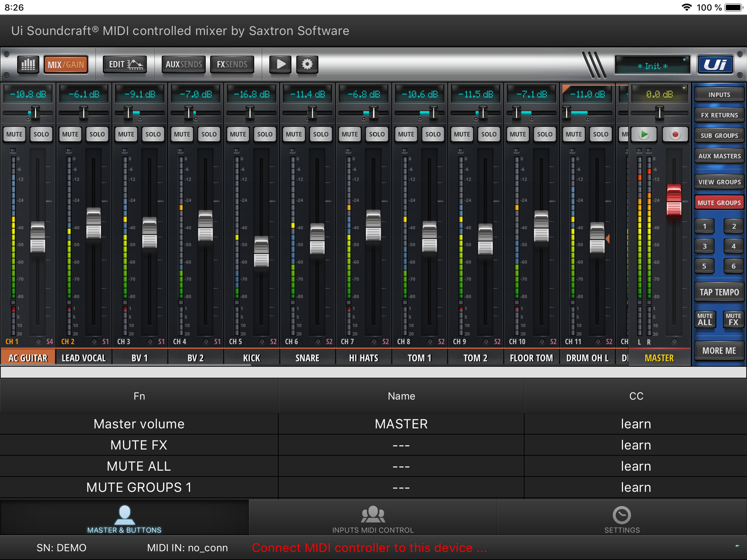Click the blue Ui logo button
The width and height of the screenshot is (747, 560).
click(x=715, y=64)
